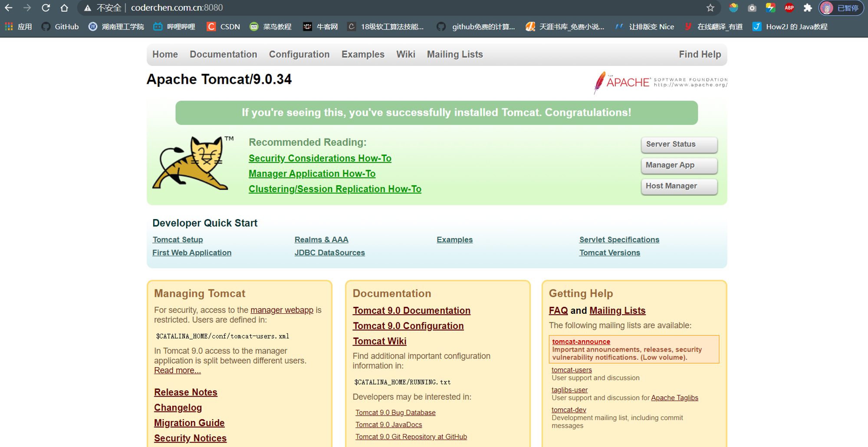Open Examples link under Developer Quick Start
This screenshot has height=447, width=868.
click(454, 240)
